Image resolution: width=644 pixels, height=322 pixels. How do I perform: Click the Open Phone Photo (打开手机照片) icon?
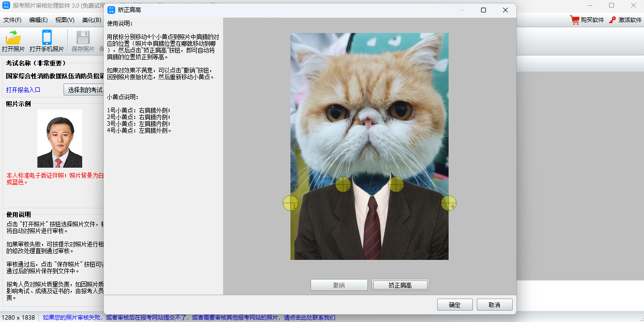[46, 38]
